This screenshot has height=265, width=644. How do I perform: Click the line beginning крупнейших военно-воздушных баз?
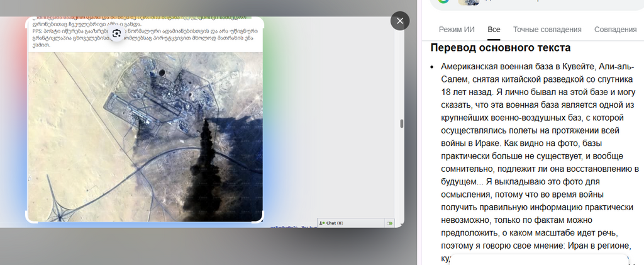(x=533, y=118)
